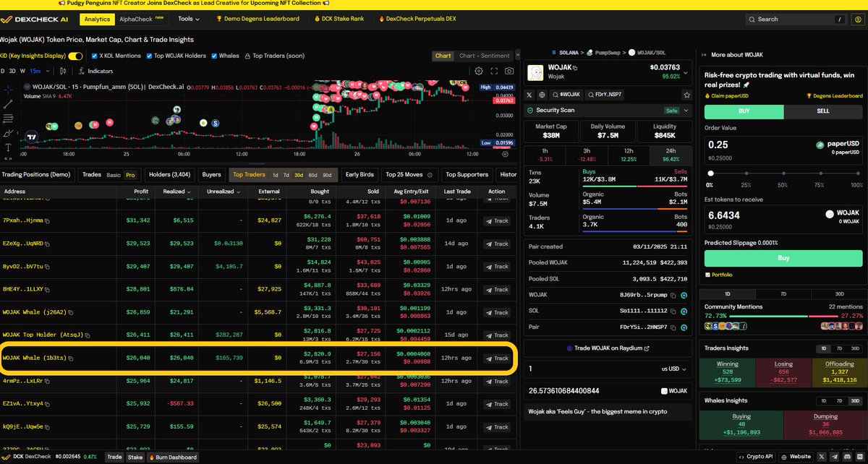The height and width of the screenshot is (464, 868).
Task: Open explorer icon for WOJAK address row
Action: [x=684, y=295]
